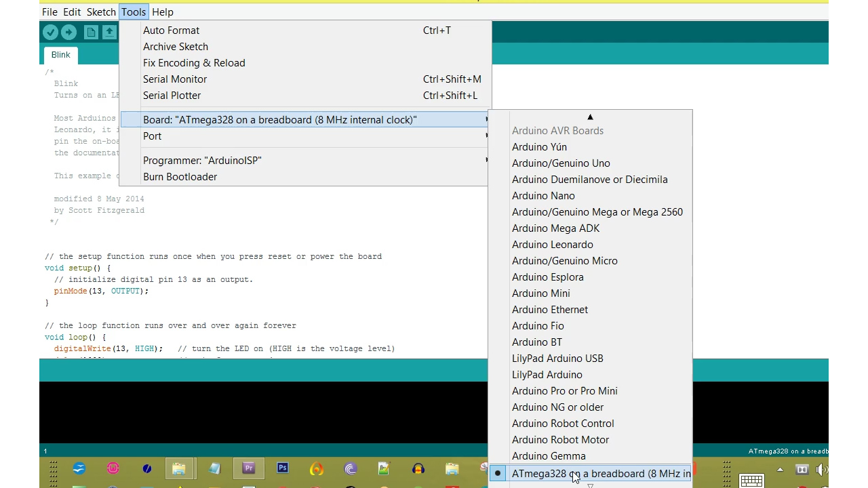Expand the Port submenu
The width and height of the screenshot is (868, 488).
coord(305,136)
